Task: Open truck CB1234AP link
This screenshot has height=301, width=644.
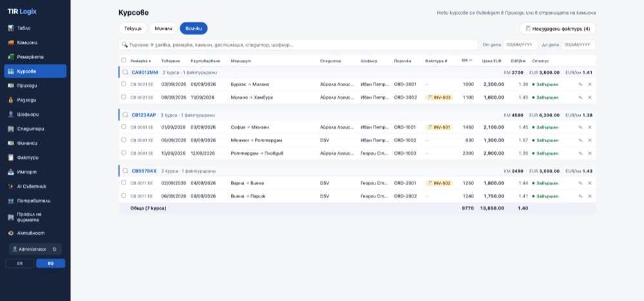Action: coord(144,115)
